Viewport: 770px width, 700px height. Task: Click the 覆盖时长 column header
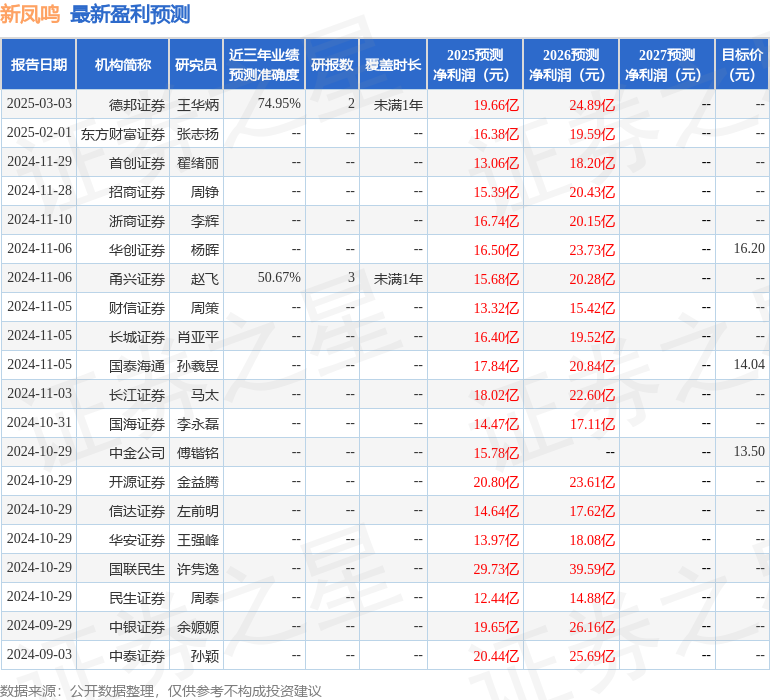click(x=393, y=64)
